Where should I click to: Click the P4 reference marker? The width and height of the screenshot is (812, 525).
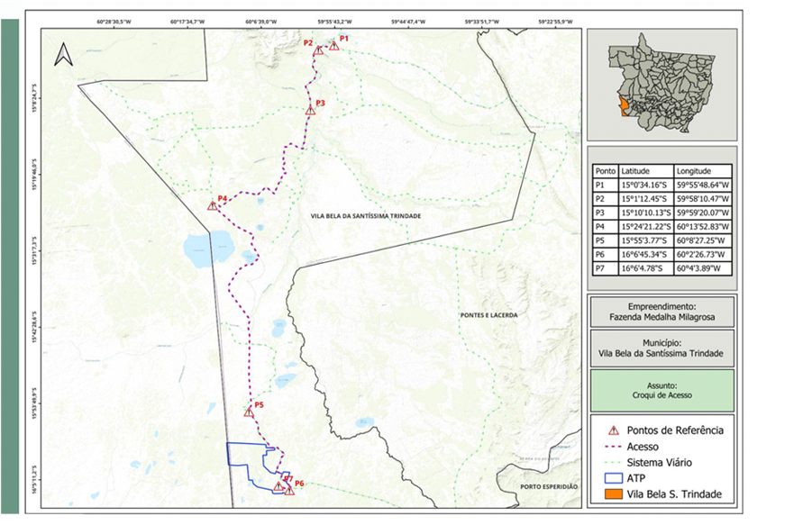(x=213, y=206)
